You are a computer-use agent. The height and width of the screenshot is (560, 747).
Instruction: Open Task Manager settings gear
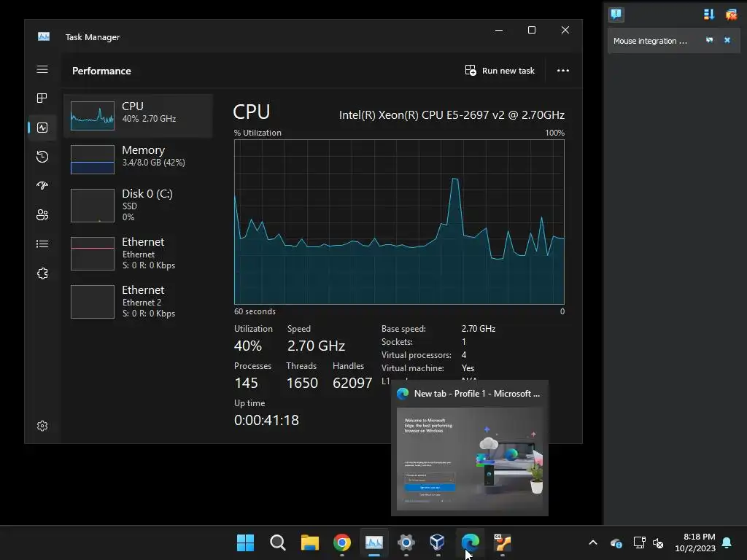tap(42, 426)
